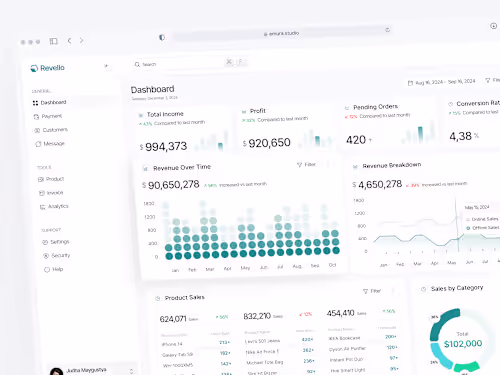
Task: Toggle Offline Sales legend marker
Action: 468,228
